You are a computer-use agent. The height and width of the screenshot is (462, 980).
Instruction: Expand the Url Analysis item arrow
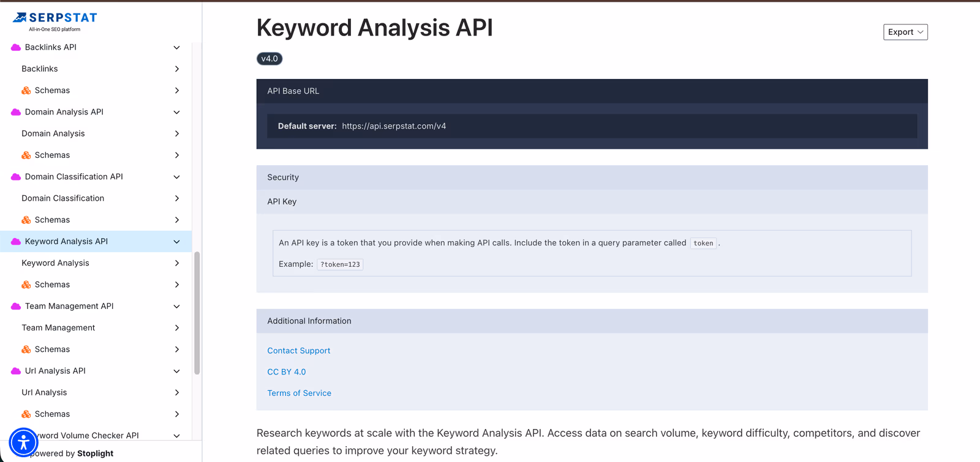pos(177,392)
